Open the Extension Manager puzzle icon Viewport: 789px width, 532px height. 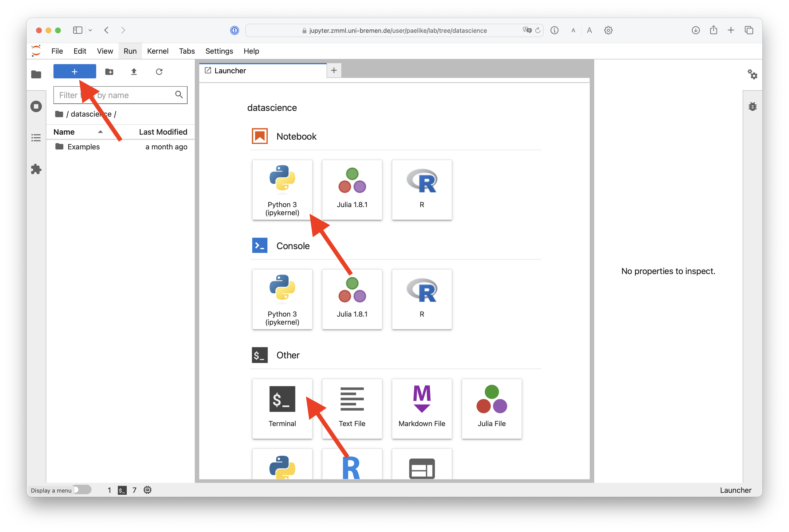pyautogui.click(x=36, y=169)
